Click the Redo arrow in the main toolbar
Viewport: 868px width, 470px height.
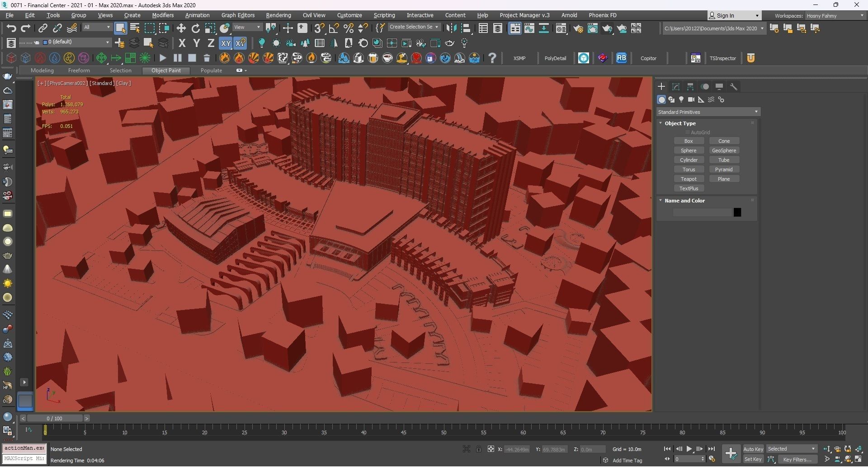26,28
